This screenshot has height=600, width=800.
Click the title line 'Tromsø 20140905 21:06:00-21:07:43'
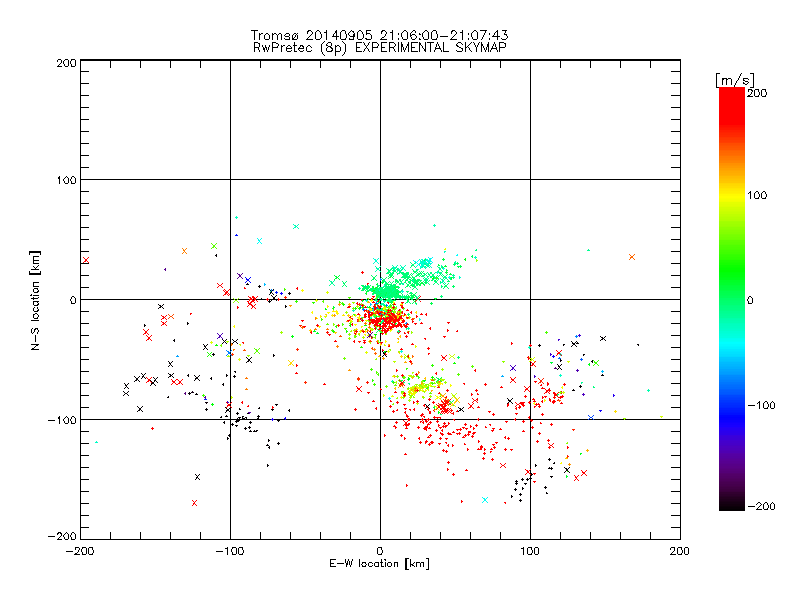tap(379, 35)
